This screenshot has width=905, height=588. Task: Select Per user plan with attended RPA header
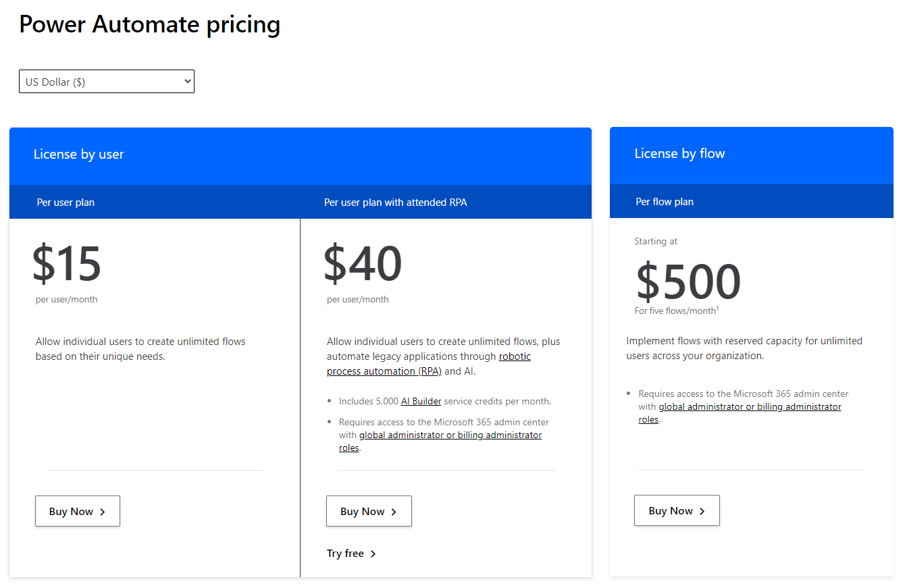(x=395, y=203)
